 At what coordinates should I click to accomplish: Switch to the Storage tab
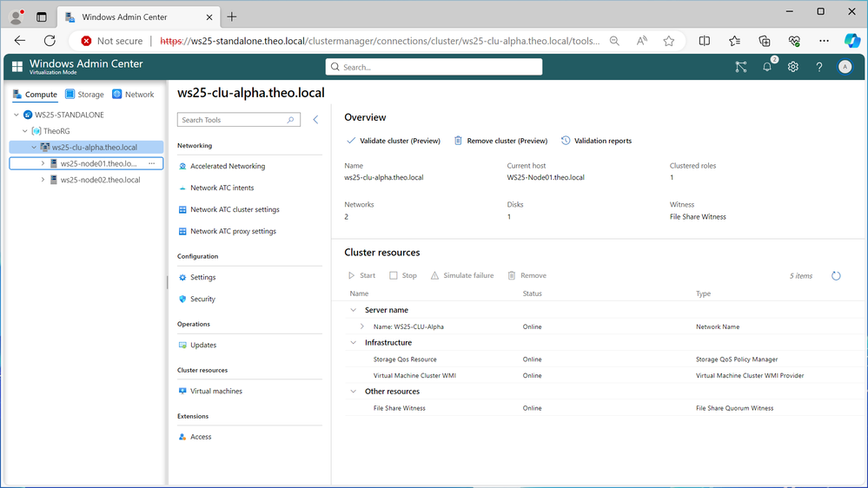[84, 95]
